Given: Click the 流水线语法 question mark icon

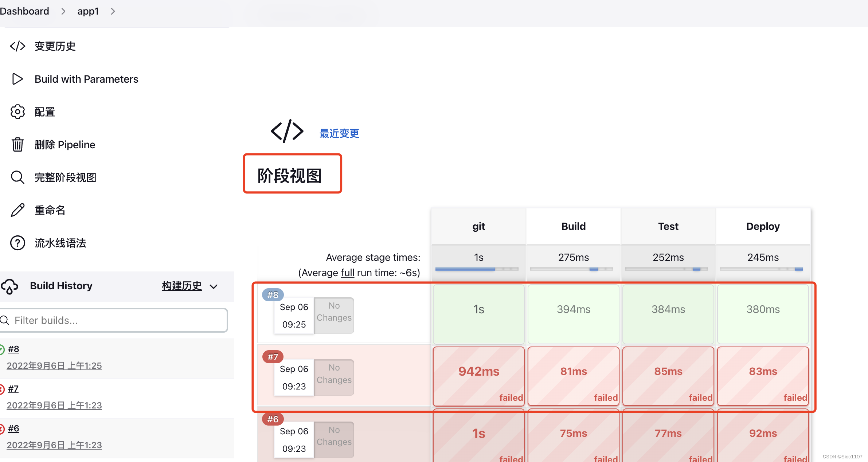Looking at the screenshot, I should click(17, 243).
